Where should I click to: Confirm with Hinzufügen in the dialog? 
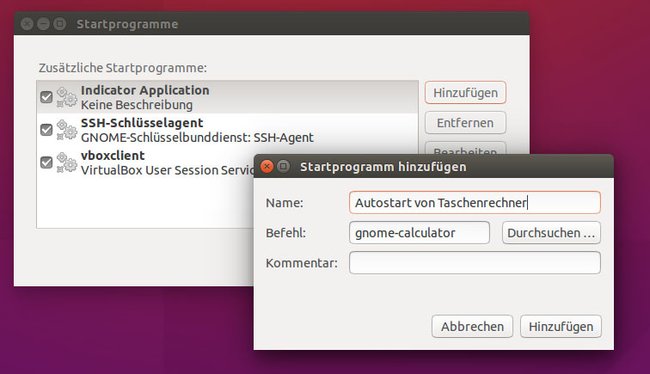click(x=561, y=326)
